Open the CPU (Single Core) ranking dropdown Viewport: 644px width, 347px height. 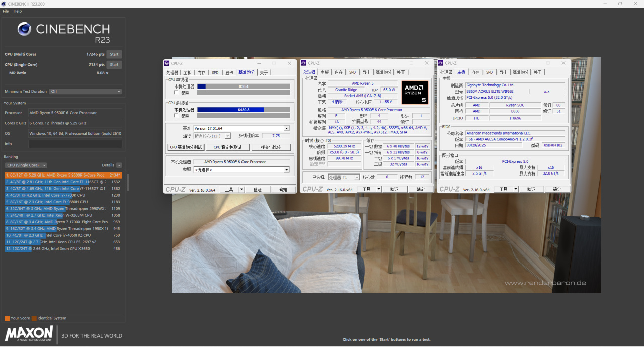click(26, 165)
